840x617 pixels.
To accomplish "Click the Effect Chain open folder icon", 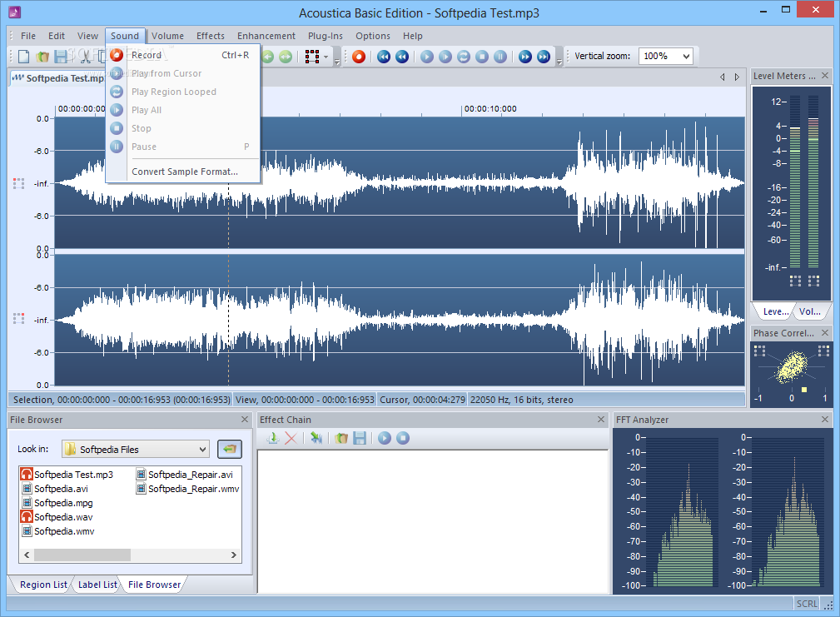I will [x=341, y=438].
